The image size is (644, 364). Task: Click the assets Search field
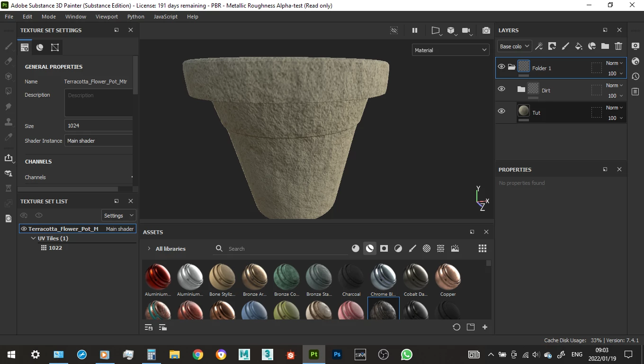click(284, 248)
